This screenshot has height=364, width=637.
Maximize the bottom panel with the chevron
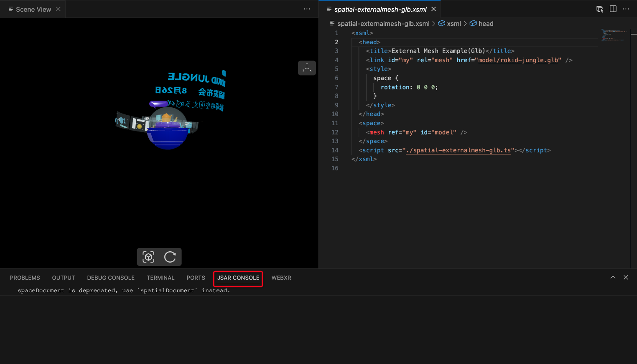click(613, 278)
